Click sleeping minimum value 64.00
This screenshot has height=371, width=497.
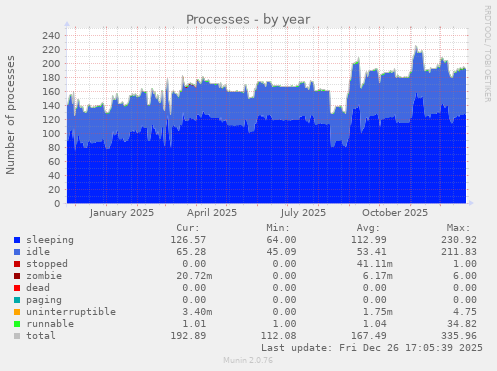pyautogui.click(x=281, y=240)
